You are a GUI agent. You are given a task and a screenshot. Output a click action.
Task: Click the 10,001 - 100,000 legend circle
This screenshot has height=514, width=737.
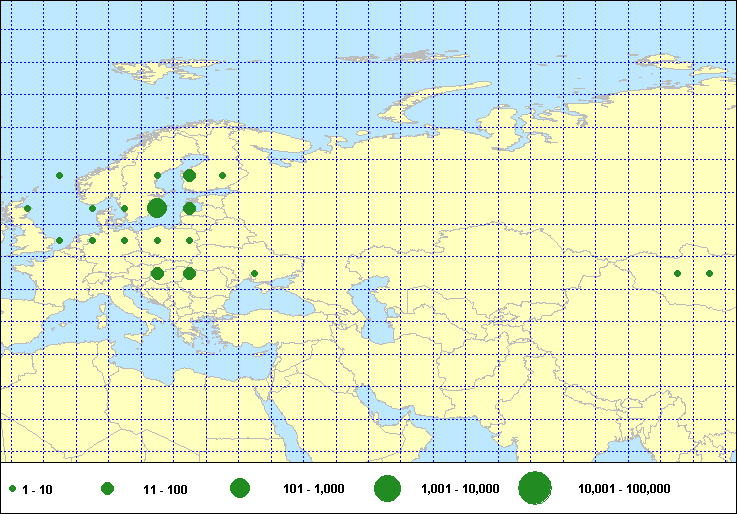(535, 488)
